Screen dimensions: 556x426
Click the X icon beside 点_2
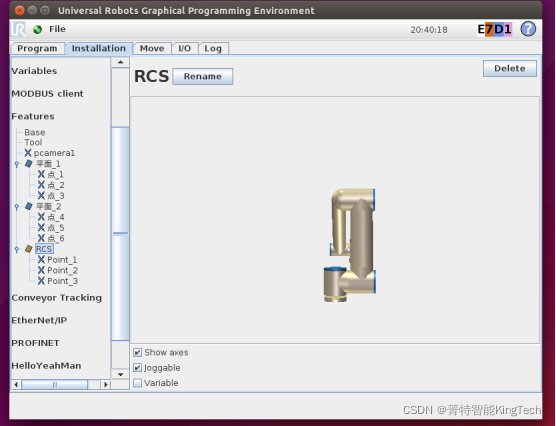pyautogui.click(x=41, y=185)
